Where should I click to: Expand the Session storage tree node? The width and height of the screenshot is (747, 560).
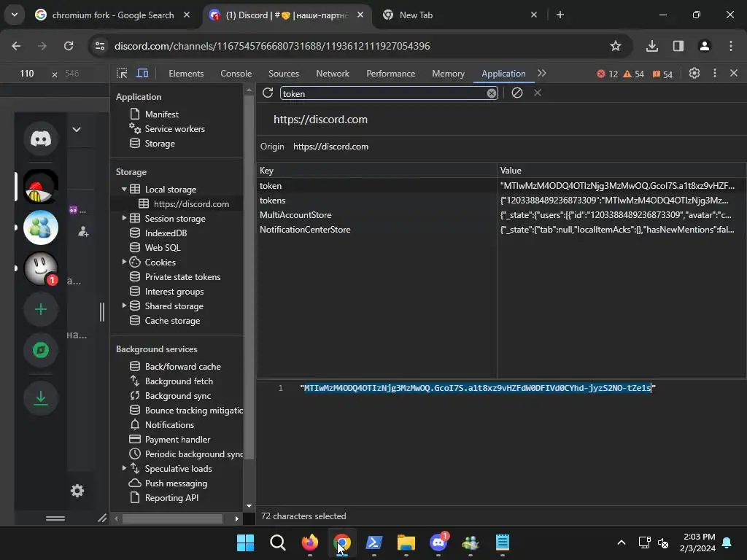tap(124, 218)
